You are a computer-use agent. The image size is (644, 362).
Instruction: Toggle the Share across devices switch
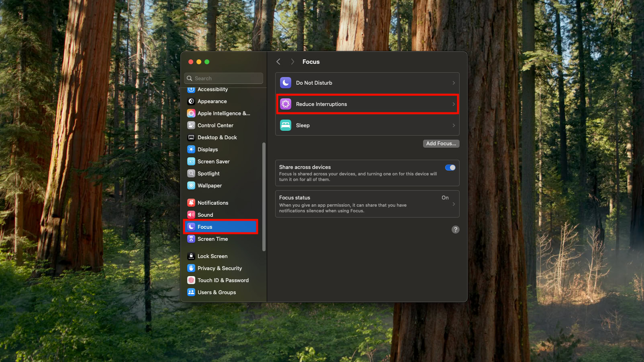tap(450, 168)
